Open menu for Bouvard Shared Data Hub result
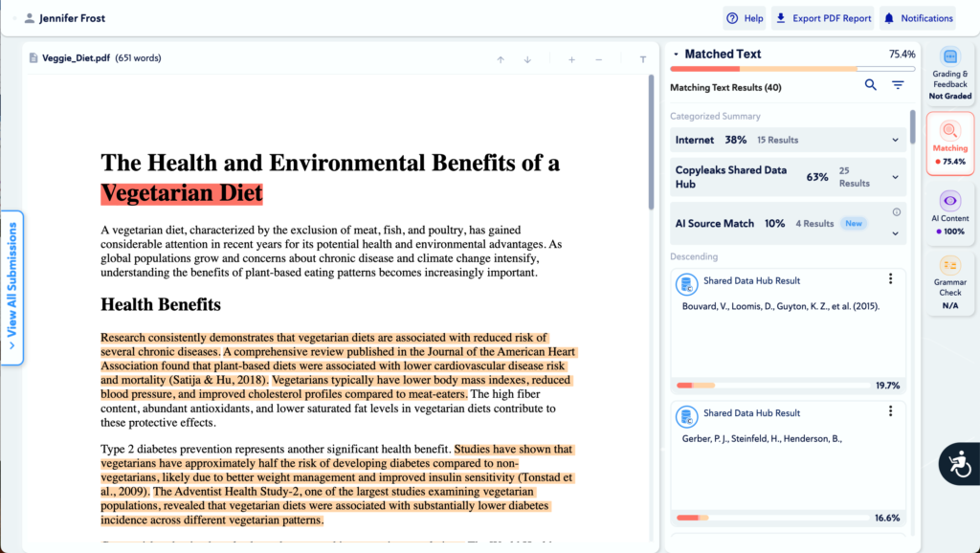The image size is (980, 553). point(890,279)
